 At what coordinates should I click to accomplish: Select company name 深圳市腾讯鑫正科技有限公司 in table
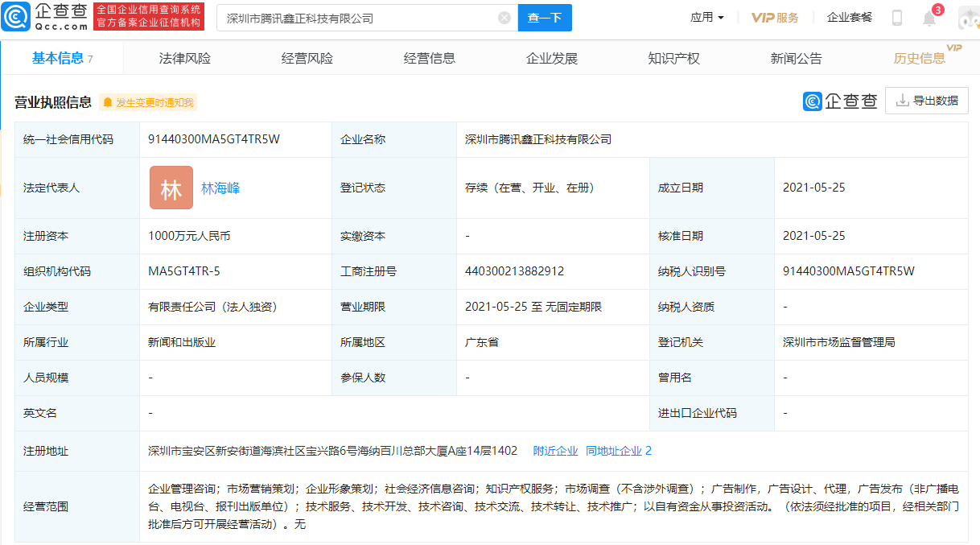point(538,139)
